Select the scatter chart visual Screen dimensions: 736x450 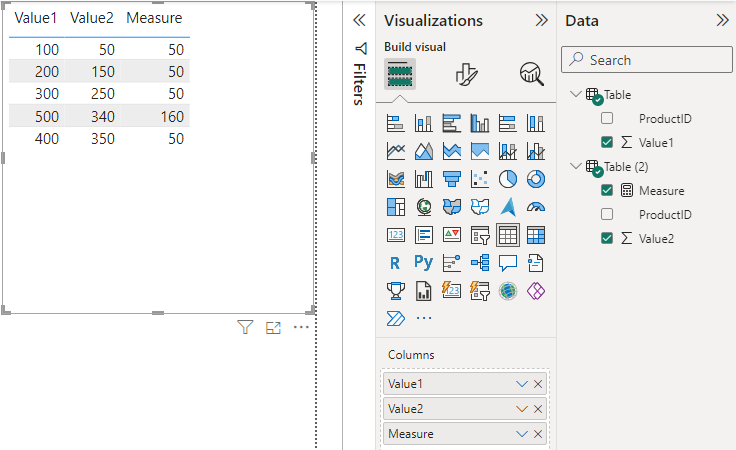480,179
